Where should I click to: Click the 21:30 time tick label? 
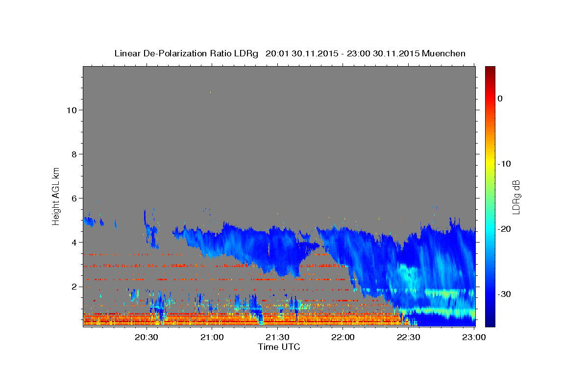pyautogui.click(x=277, y=337)
